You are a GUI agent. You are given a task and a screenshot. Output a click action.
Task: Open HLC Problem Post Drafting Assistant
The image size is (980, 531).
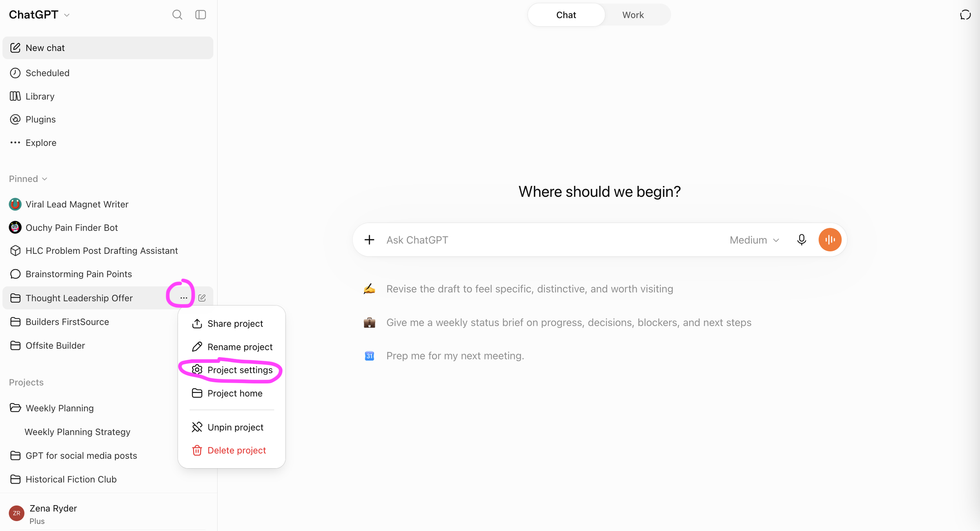pyautogui.click(x=108, y=251)
